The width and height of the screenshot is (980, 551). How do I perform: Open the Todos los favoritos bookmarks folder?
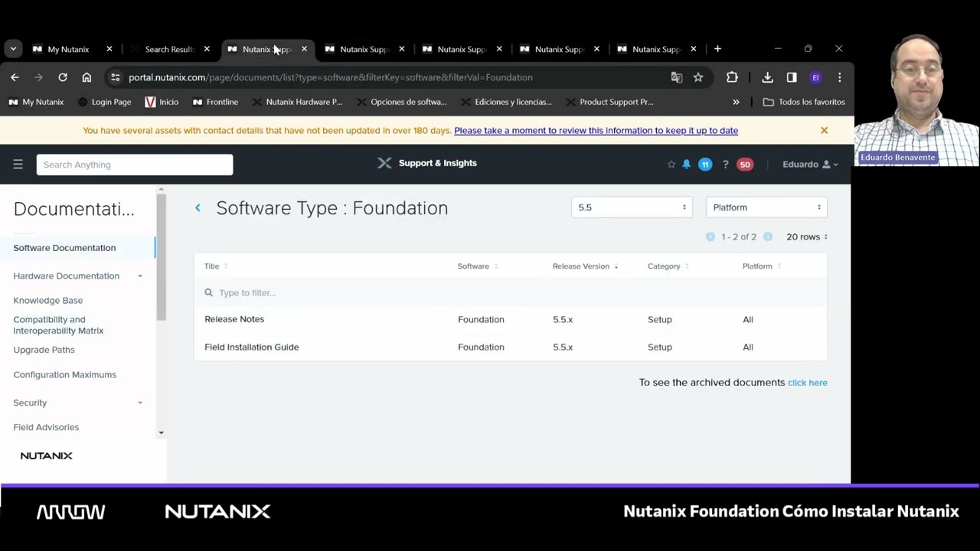(x=804, y=102)
